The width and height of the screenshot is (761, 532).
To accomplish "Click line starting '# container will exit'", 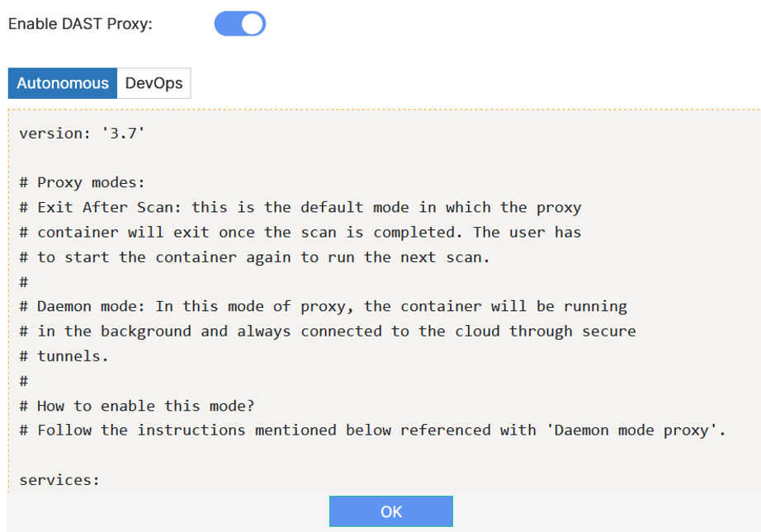I will pyautogui.click(x=300, y=232).
